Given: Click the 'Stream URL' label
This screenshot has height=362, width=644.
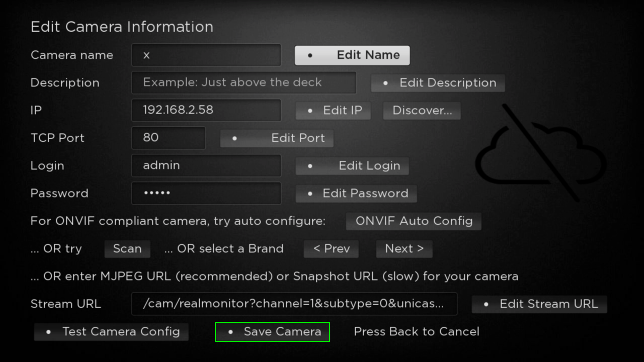Looking at the screenshot, I should (66, 304).
